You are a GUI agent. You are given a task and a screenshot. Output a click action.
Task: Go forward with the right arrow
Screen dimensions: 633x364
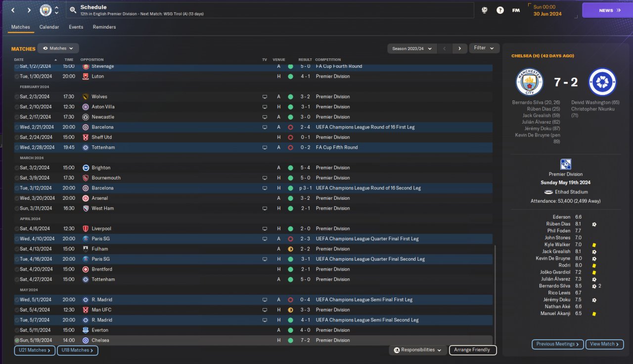point(29,10)
